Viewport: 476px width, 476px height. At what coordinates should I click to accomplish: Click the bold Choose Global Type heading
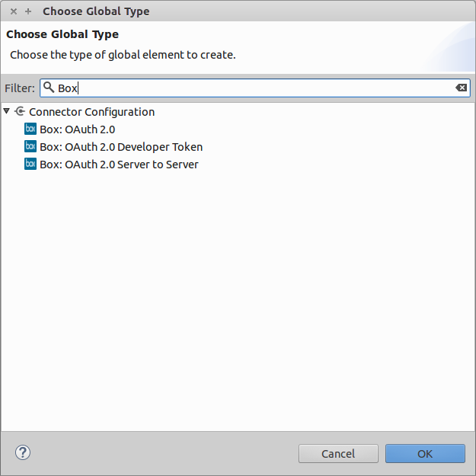62,34
